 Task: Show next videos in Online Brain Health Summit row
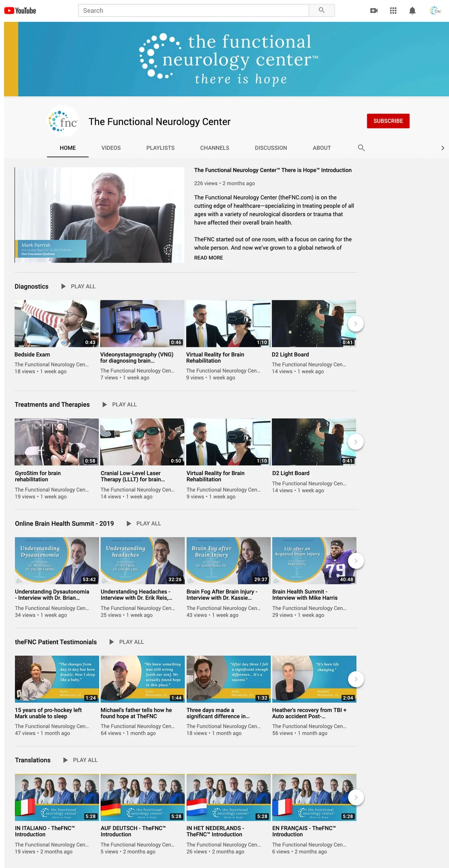coord(356,560)
